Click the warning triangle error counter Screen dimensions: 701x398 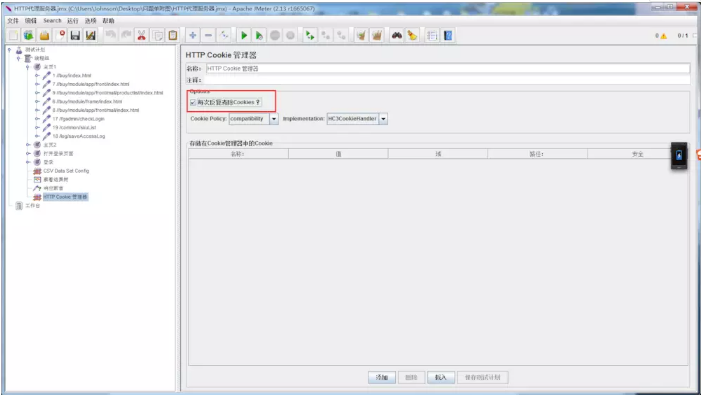(x=664, y=36)
